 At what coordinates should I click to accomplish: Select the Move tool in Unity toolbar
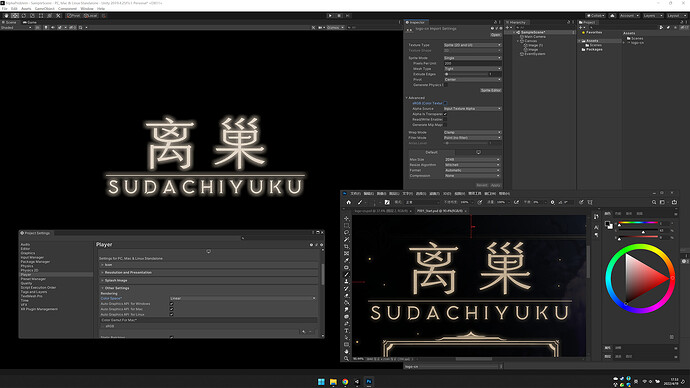15,16
